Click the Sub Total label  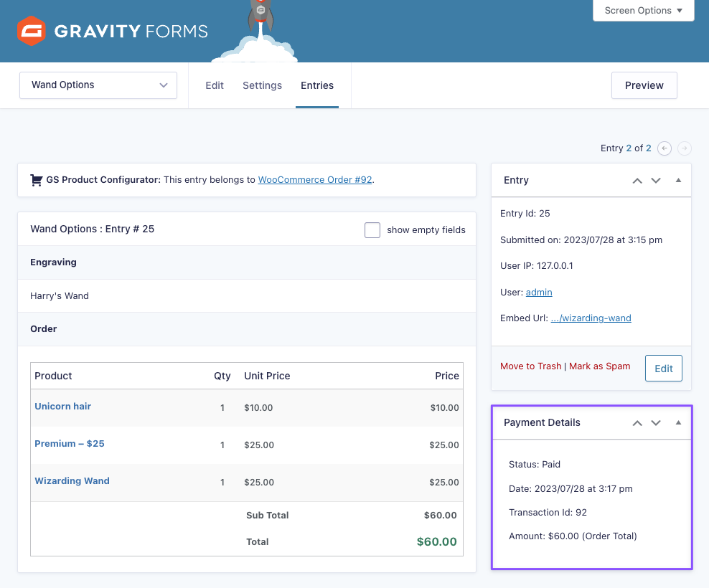pyautogui.click(x=267, y=516)
